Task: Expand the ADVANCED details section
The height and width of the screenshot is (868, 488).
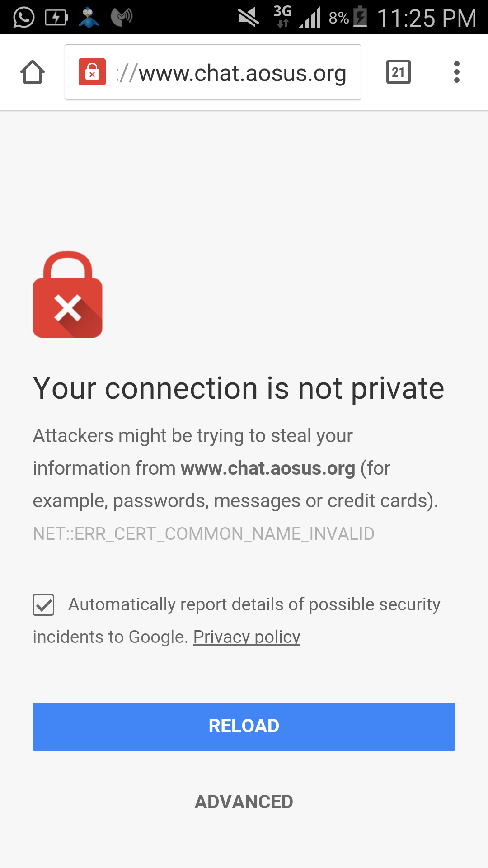Action: pos(244,802)
